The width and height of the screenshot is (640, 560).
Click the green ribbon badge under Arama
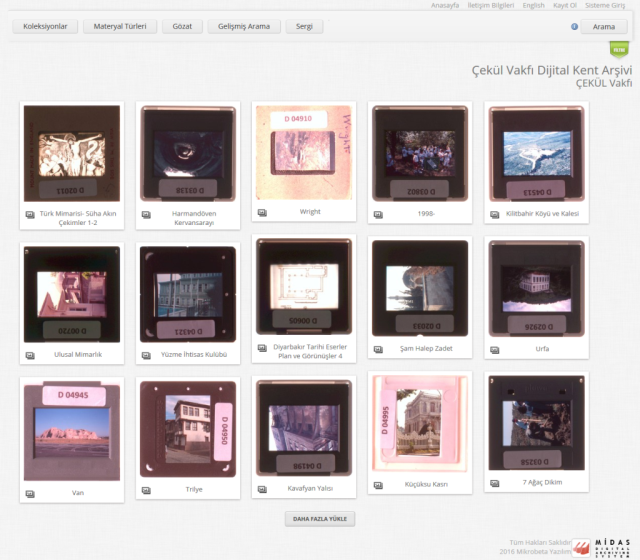(619, 49)
